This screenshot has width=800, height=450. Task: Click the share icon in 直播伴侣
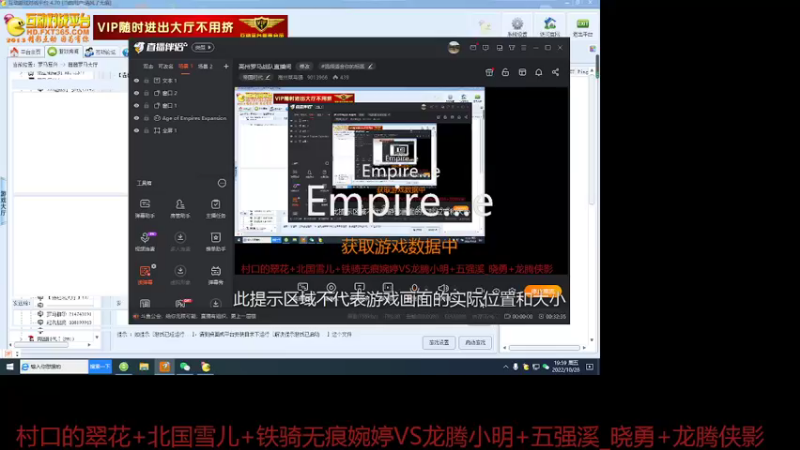(x=555, y=72)
